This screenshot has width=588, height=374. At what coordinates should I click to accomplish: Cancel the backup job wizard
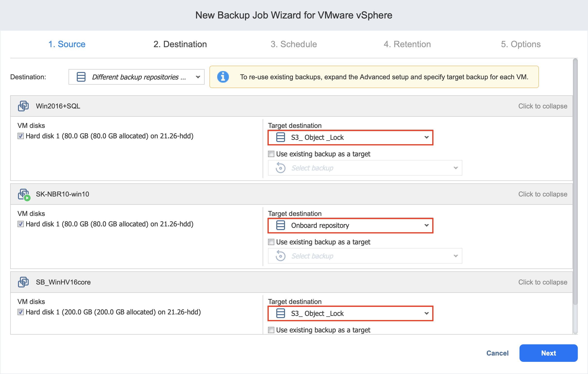pyautogui.click(x=497, y=353)
